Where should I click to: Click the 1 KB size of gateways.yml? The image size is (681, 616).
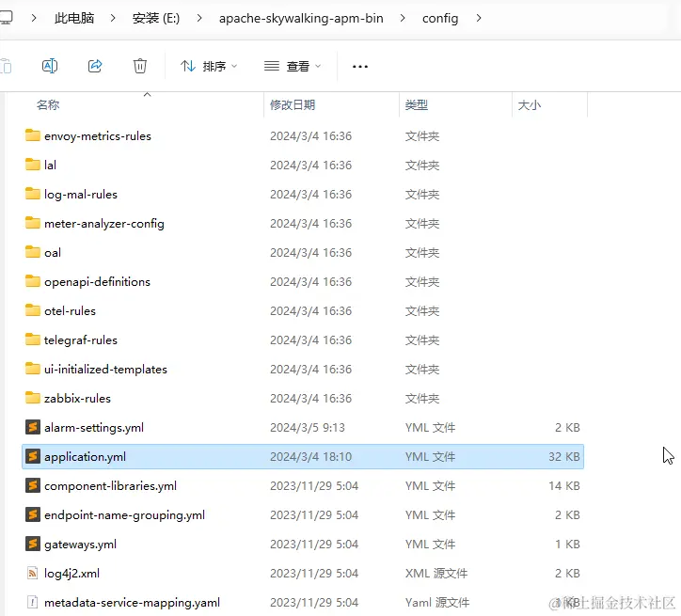(567, 545)
